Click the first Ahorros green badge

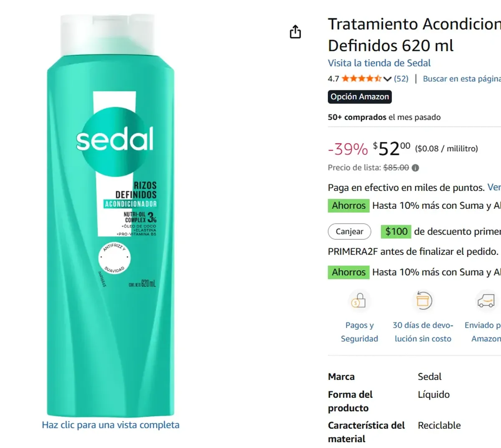348,205
